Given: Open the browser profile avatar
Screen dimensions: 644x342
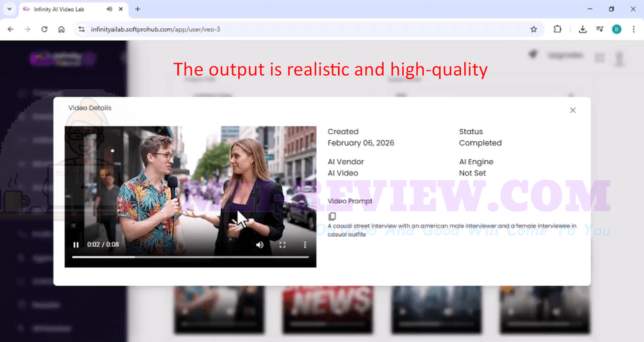Looking at the screenshot, I should [616, 29].
